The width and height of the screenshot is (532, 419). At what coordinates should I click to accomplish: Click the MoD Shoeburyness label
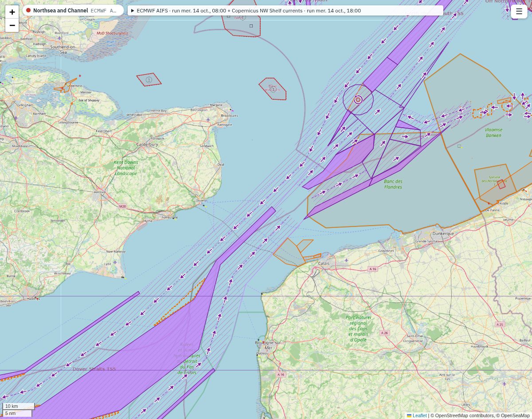(113, 33)
